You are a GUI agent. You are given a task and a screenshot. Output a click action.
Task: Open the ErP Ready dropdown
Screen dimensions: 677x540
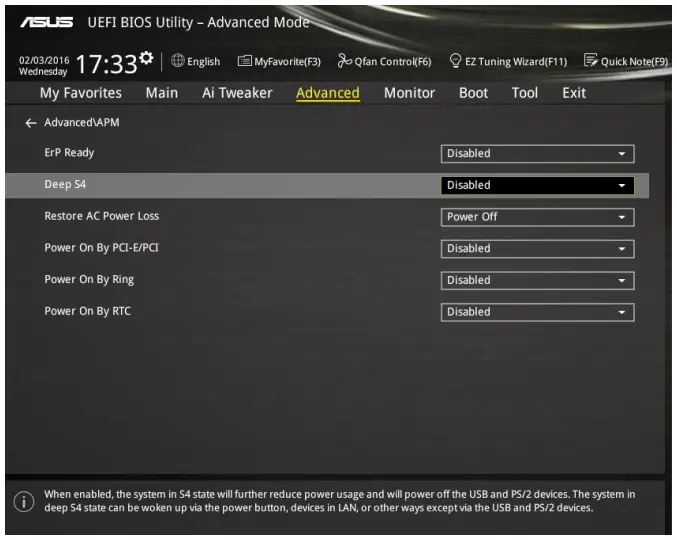tap(538, 154)
